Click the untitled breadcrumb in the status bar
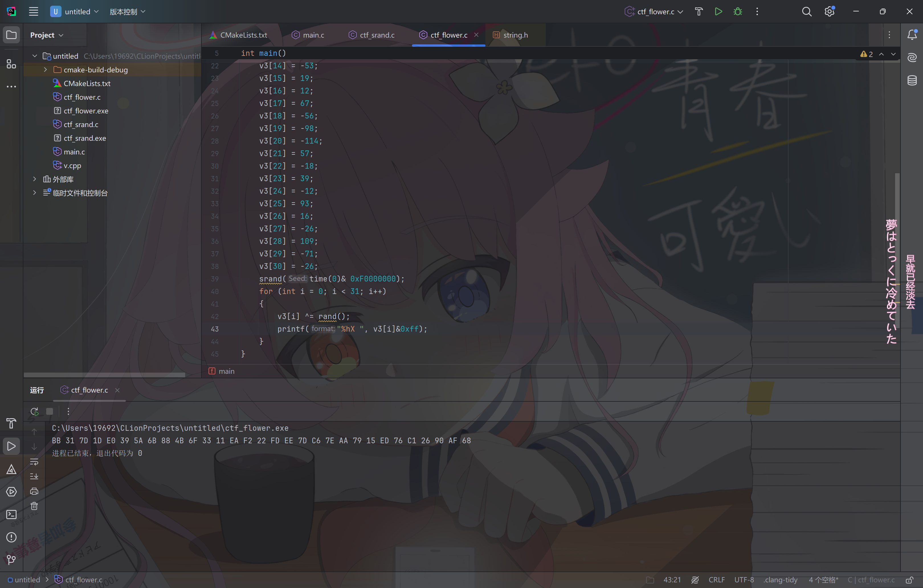 [24, 579]
